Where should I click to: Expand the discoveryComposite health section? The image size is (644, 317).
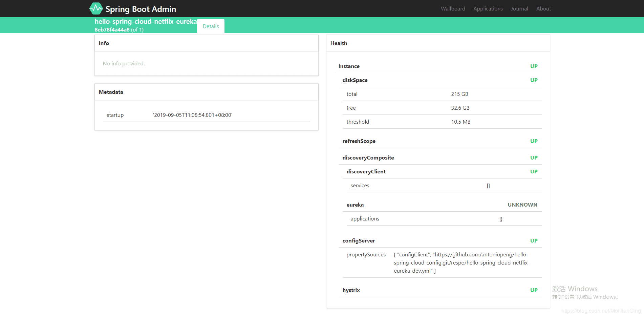pyautogui.click(x=368, y=157)
